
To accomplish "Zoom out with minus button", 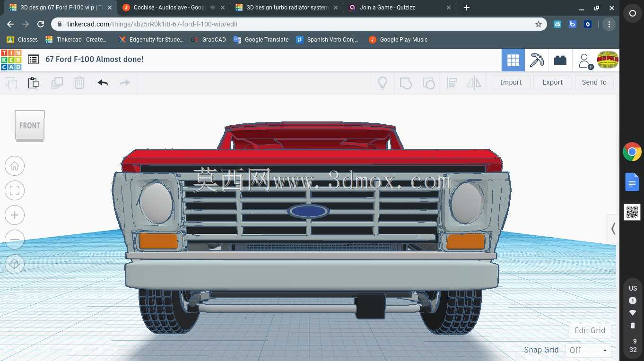I will [15, 240].
